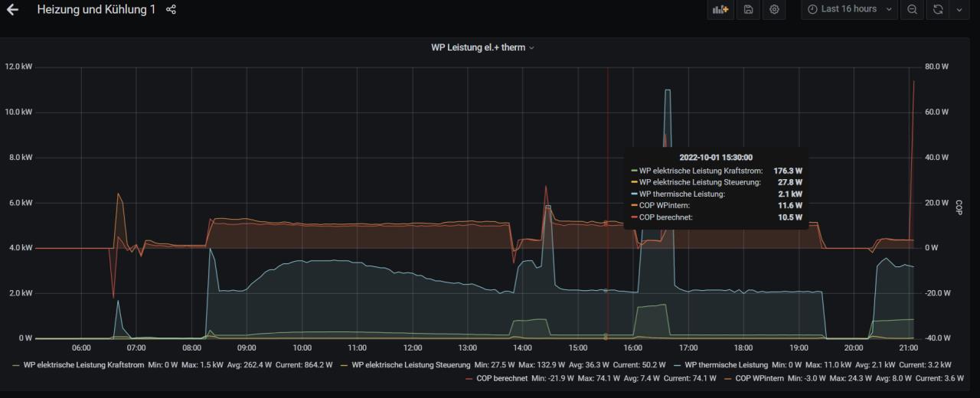Click the dashboard title Heizung und Kühlung 1
The height and width of the screenshot is (398, 980).
[96, 9]
